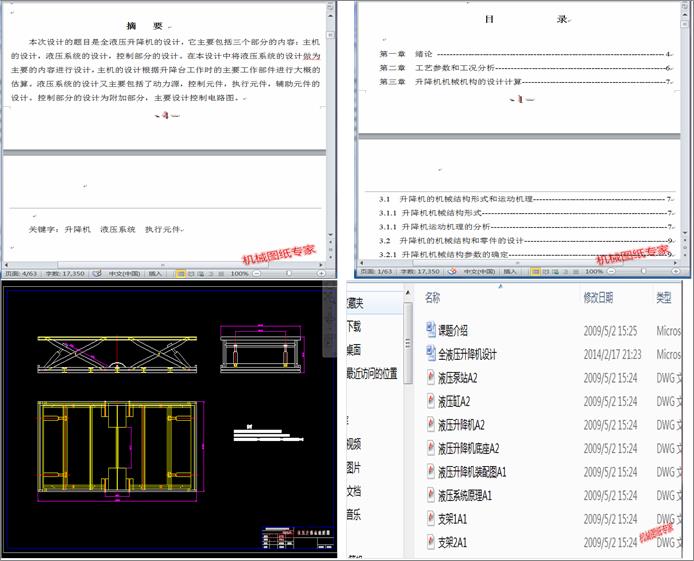Click 第二章 工艺参数和工况分析 contents entry
This screenshot has width=694, height=561.
(525, 68)
